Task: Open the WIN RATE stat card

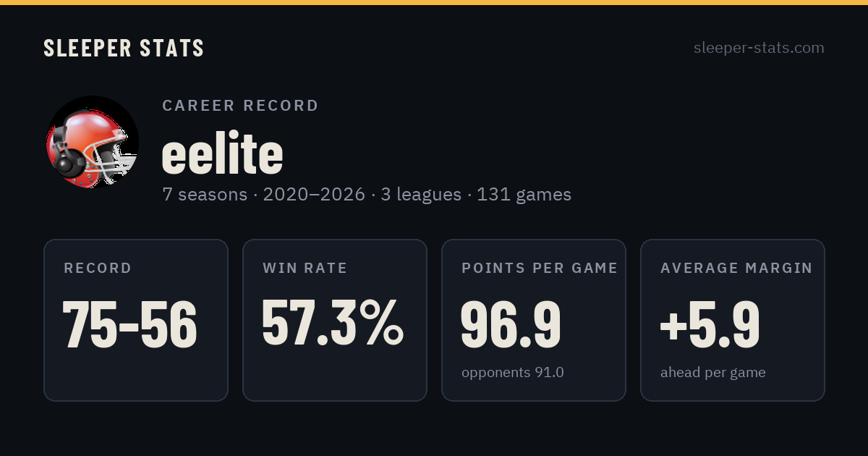Action: coord(335,320)
